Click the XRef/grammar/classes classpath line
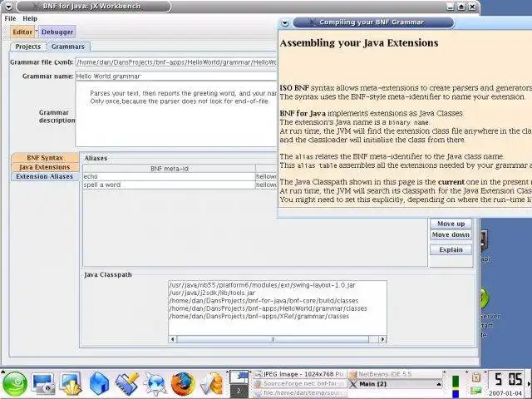 point(259,316)
